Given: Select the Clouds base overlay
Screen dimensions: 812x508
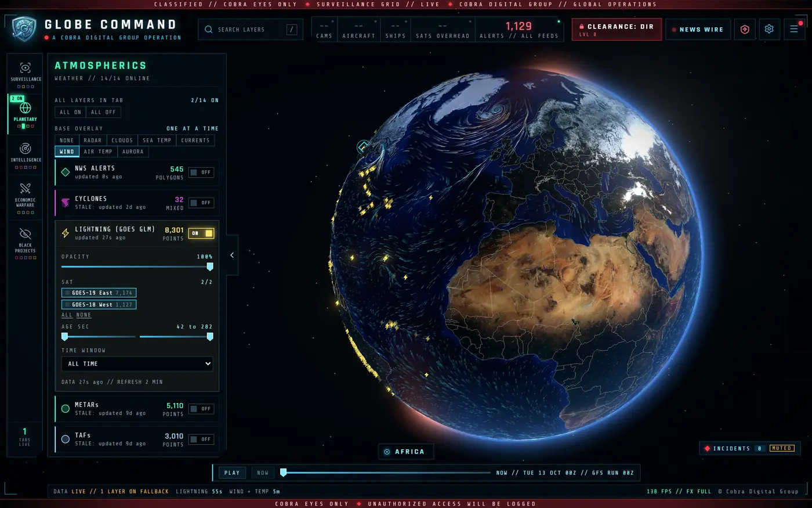Looking at the screenshot, I should click(122, 140).
